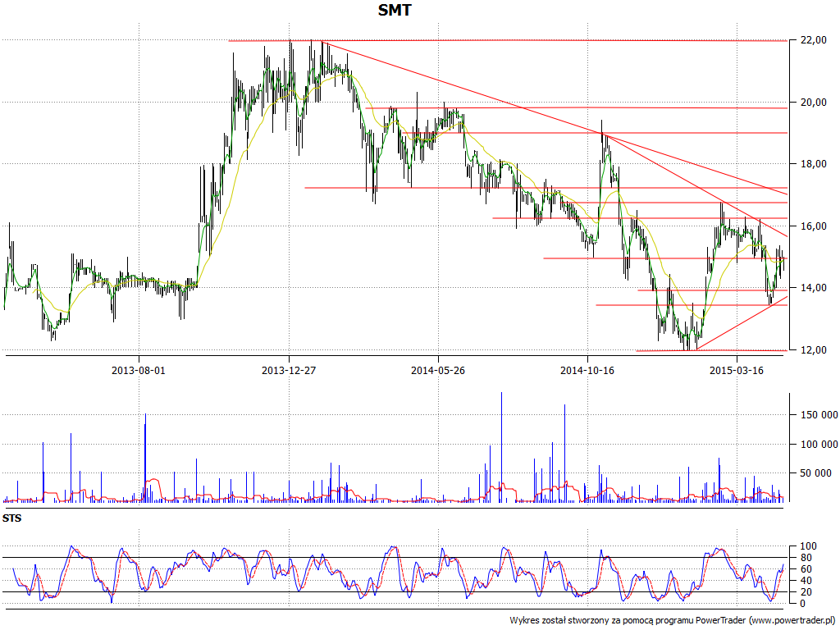The image size is (840, 630).
Task: Click the STS indicator label
Action: pyautogui.click(x=11, y=518)
